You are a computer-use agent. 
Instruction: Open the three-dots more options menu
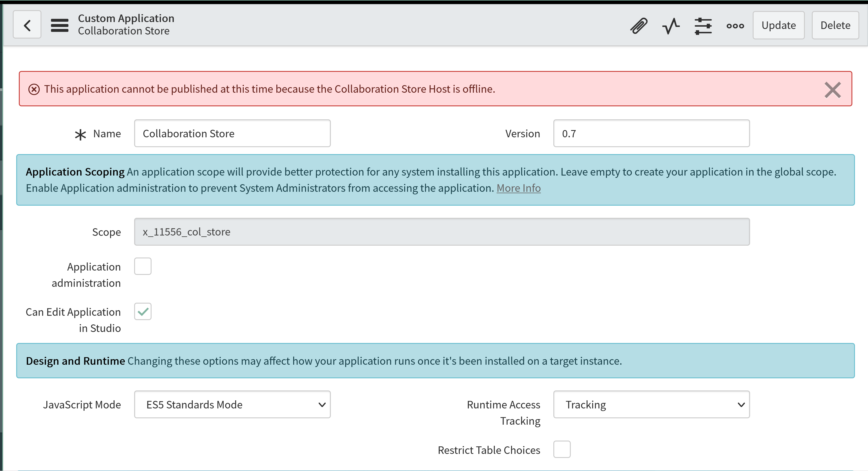click(735, 25)
